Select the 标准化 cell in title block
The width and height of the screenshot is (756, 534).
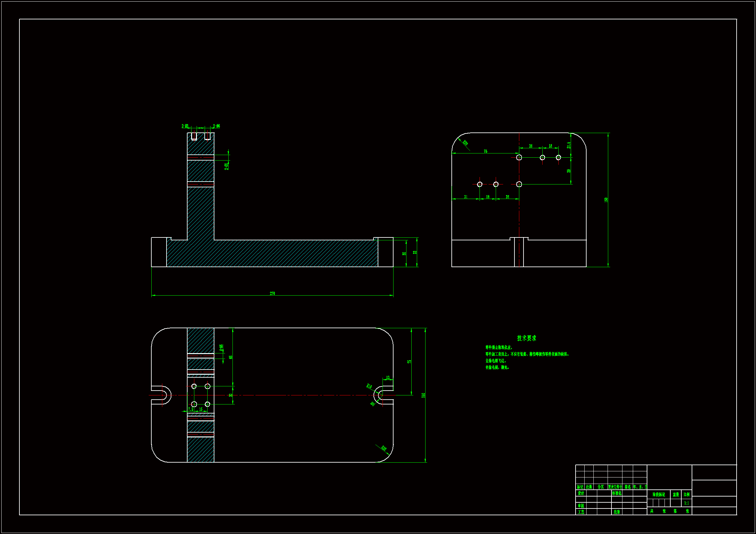617,493
